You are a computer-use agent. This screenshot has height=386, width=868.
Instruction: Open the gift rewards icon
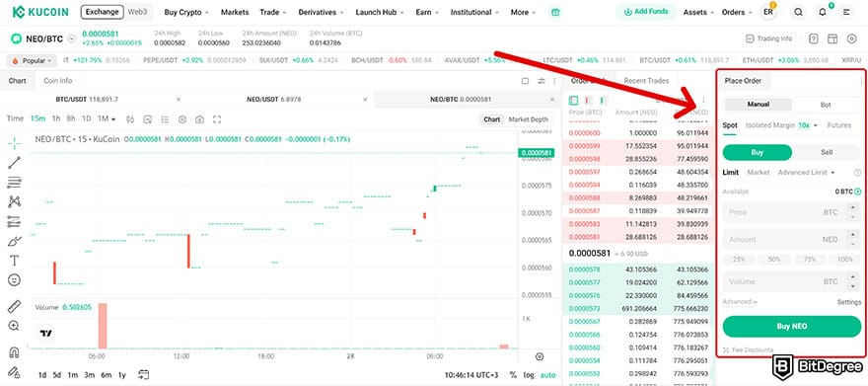555,12
